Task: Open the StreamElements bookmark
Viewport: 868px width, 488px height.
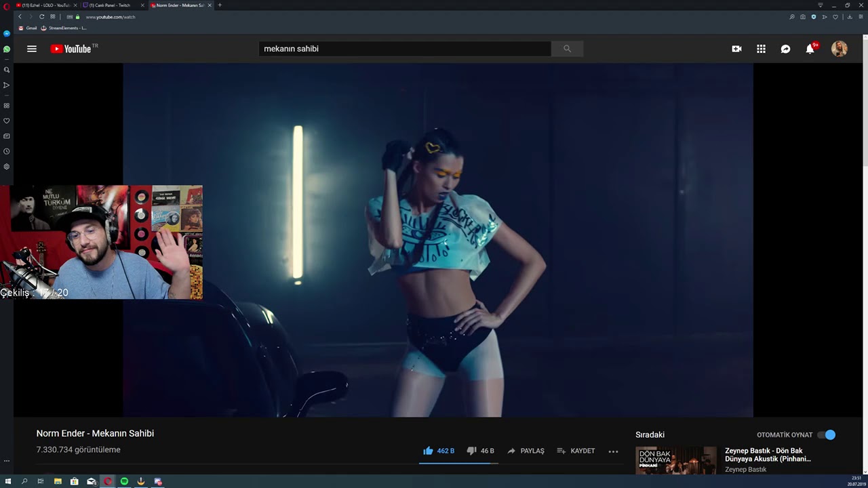Action: coord(64,28)
